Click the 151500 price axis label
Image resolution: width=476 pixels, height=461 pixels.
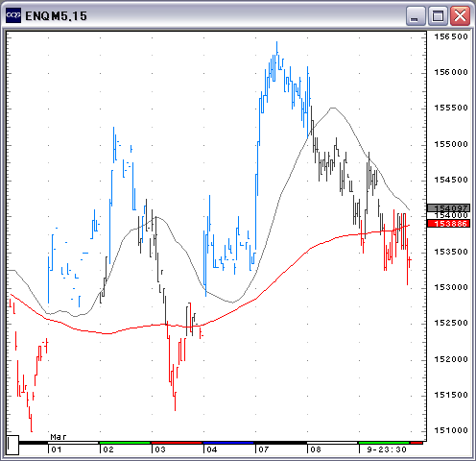(x=451, y=395)
